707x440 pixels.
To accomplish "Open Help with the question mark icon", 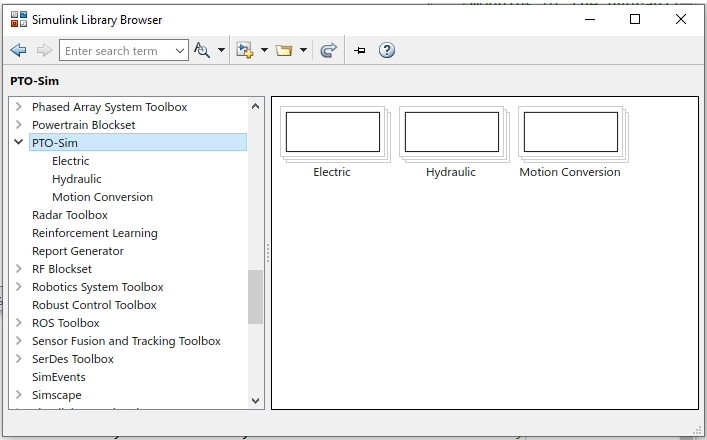I will click(387, 50).
